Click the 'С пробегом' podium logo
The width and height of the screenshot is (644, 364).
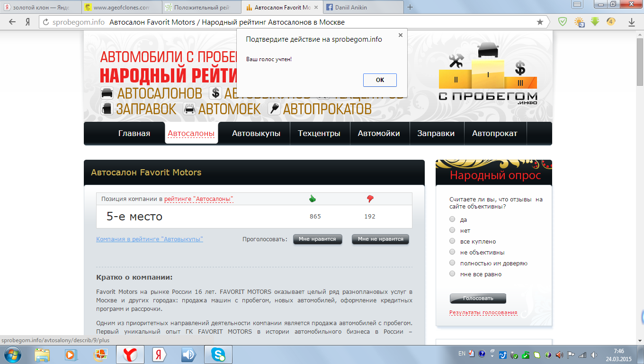pyautogui.click(x=488, y=73)
